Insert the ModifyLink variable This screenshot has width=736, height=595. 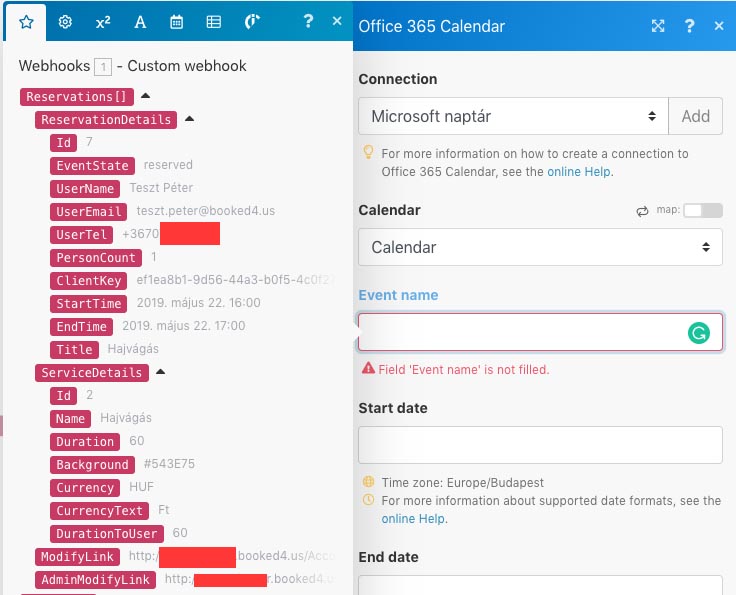pyautogui.click(x=77, y=557)
